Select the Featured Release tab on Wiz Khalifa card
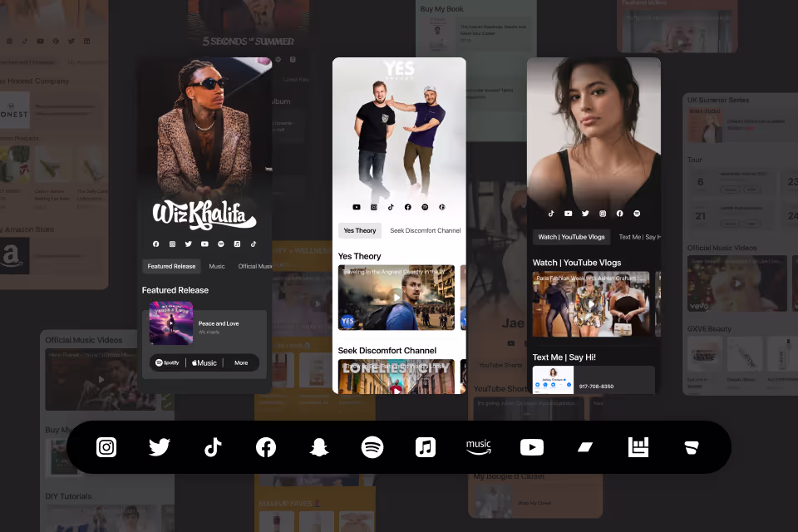The image size is (798, 532). click(171, 266)
